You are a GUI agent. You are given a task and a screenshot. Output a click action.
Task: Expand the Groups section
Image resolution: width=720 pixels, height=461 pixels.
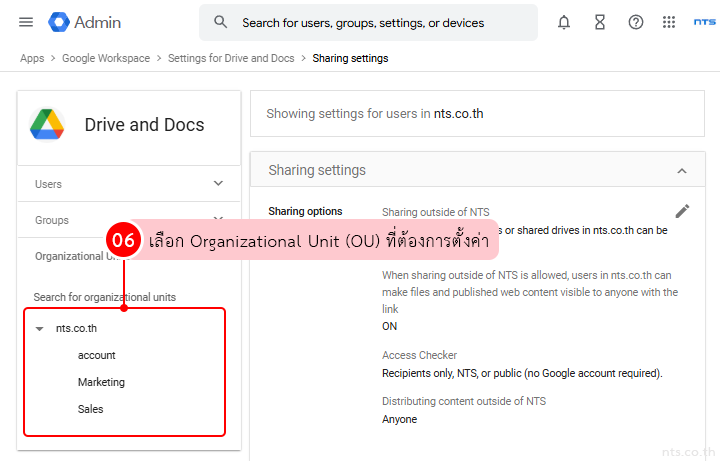pos(129,220)
